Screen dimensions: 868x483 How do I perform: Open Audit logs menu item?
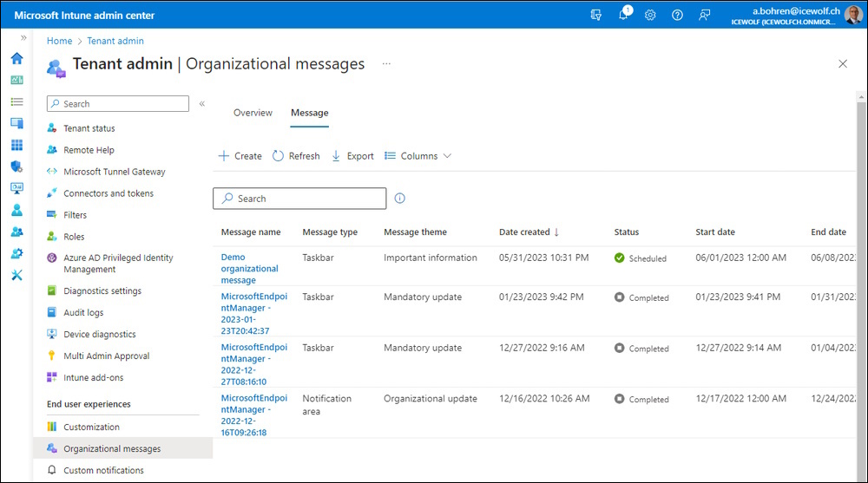(x=83, y=312)
